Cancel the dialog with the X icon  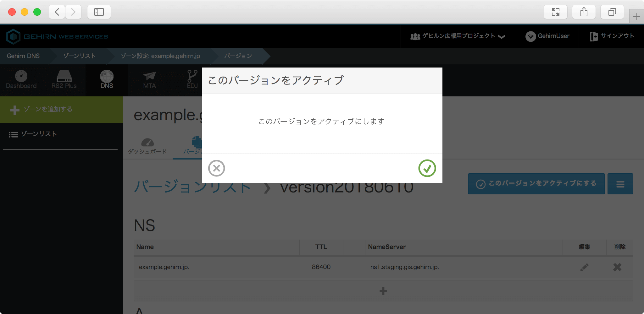click(216, 168)
